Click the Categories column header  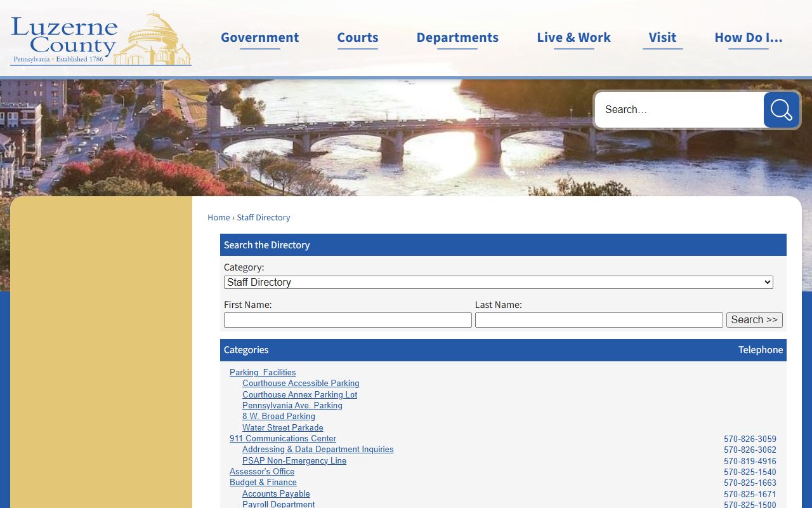point(246,350)
